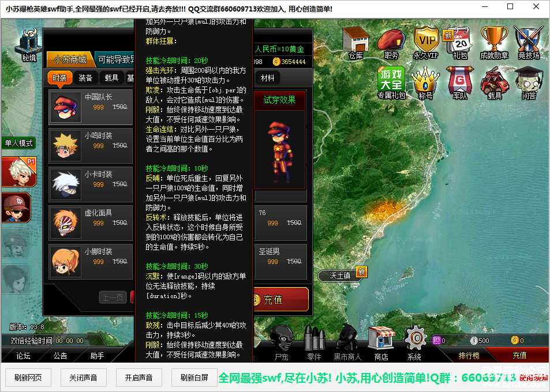The height and width of the screenshot is (392, 550).
Task: Open the 成就勋章 trophy icon
Action: [x=494, y=43]
